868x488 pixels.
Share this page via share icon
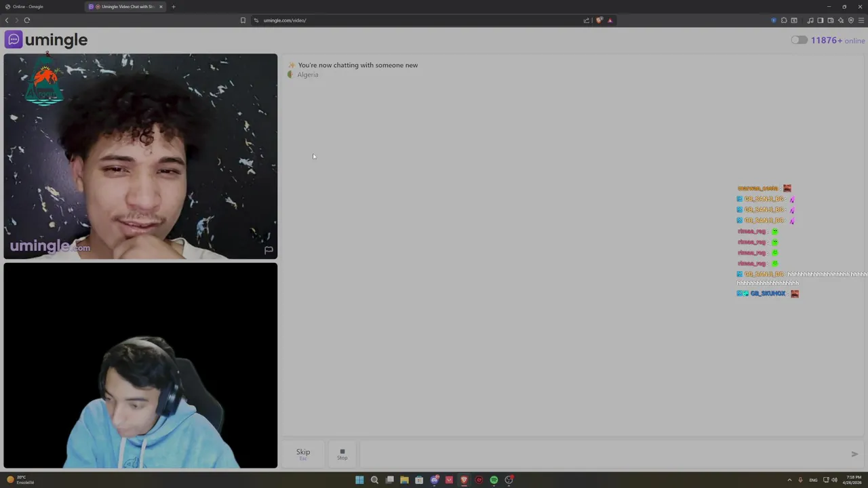587,20
